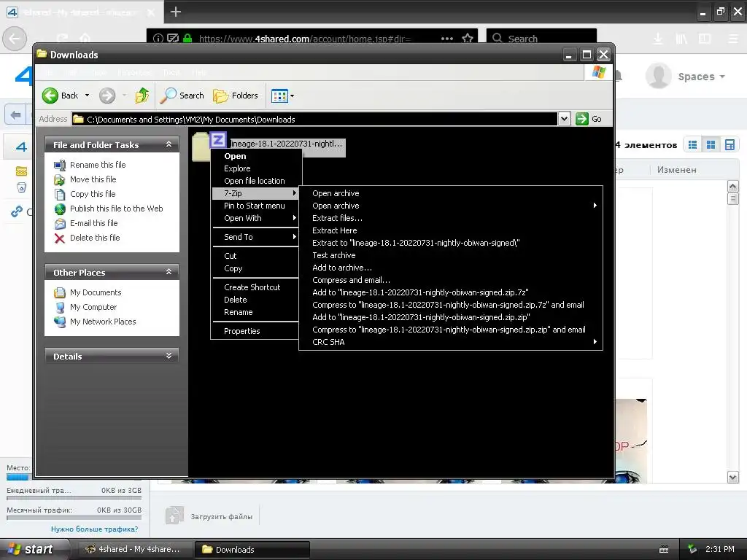
Task: Open My Documents from Other Places
Action: [96, 292]
